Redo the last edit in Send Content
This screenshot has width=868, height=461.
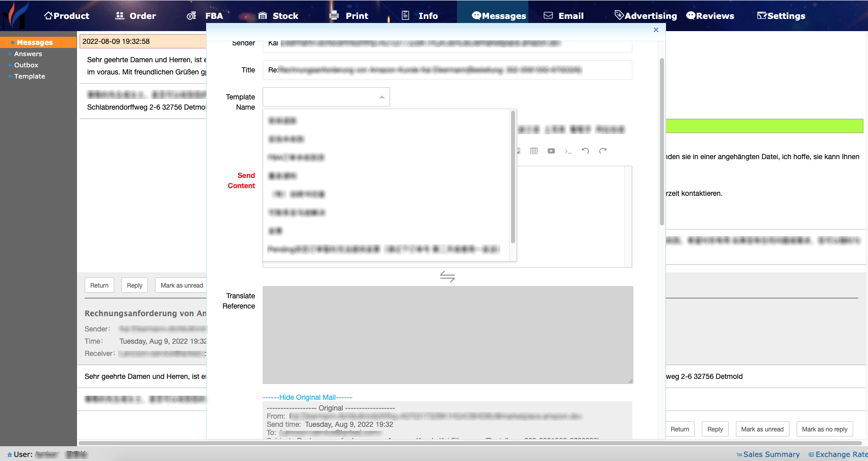point(603,151)
